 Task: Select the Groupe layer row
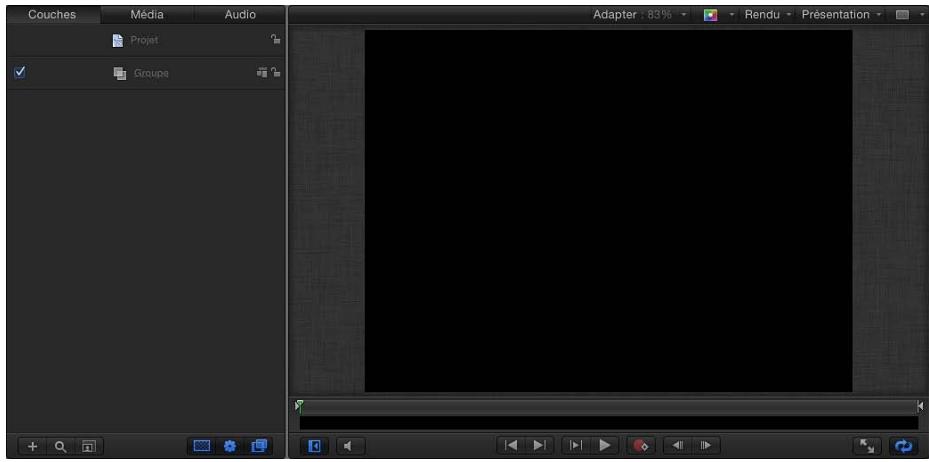(146, 73)
